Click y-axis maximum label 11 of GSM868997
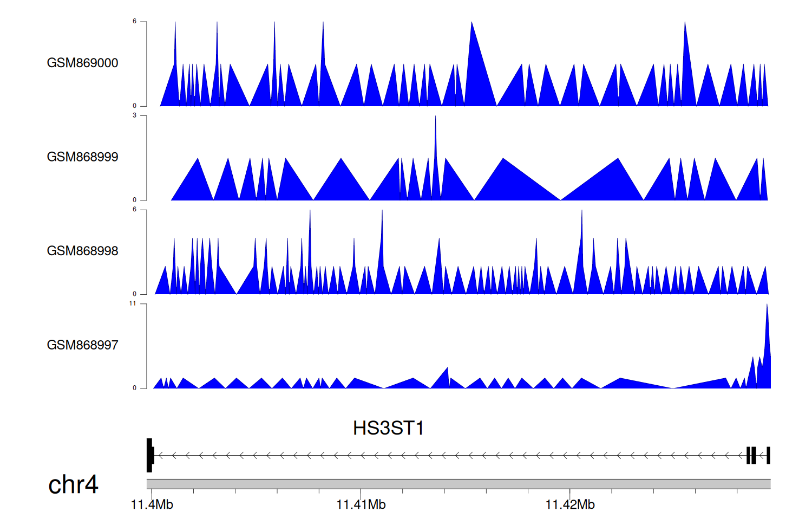Image resolution: width=812 pixels, height=531 pixels. tap(133, 303)
